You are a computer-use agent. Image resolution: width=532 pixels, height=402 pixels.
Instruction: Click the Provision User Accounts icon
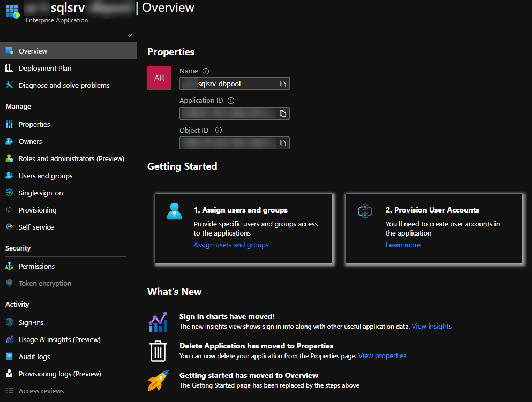365,211
